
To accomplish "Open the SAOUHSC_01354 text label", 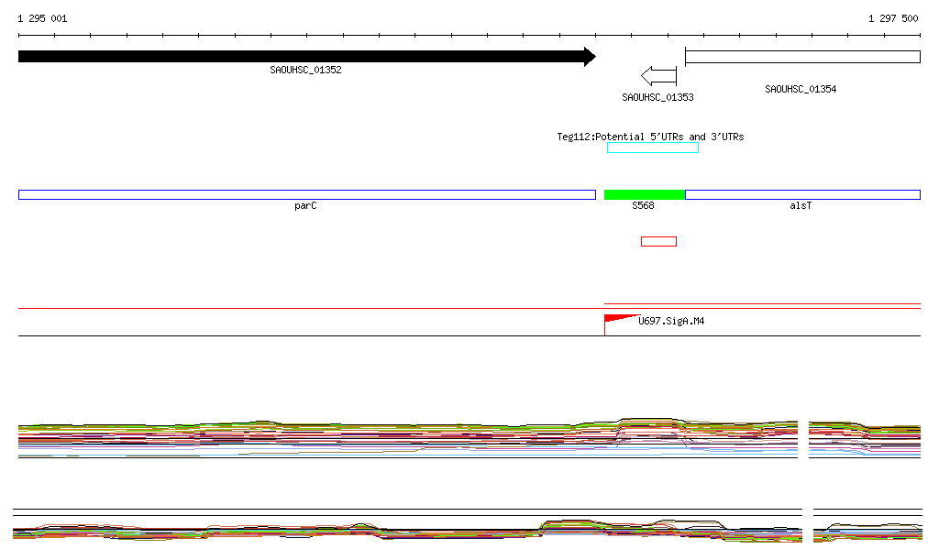I will (x=801, y=90).
